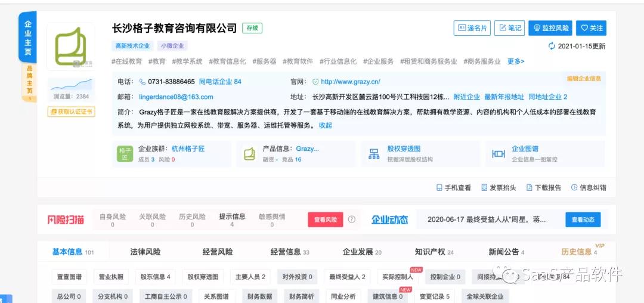
Task: Open the 递名片 business card button
Action: (x=471, y=28)
